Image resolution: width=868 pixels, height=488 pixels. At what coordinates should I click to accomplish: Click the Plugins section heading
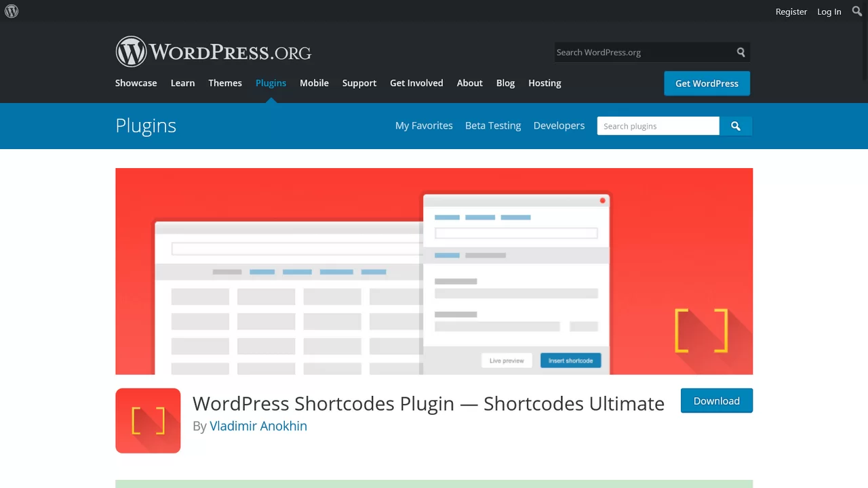click(146, 125)
